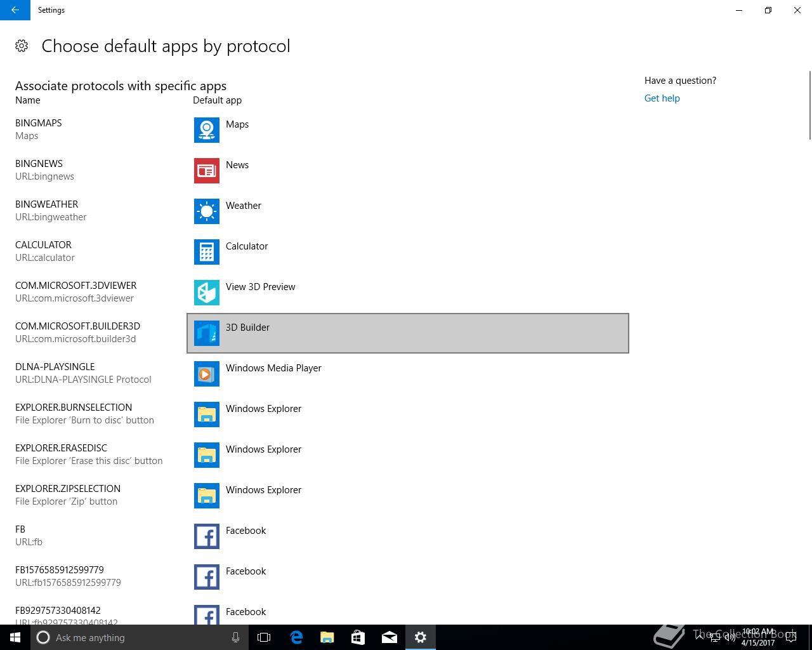Click the COM.MICROSOFT.3DVIEWER protocol name
Viewport: 812px width, 650px height.
click(76, 286)
